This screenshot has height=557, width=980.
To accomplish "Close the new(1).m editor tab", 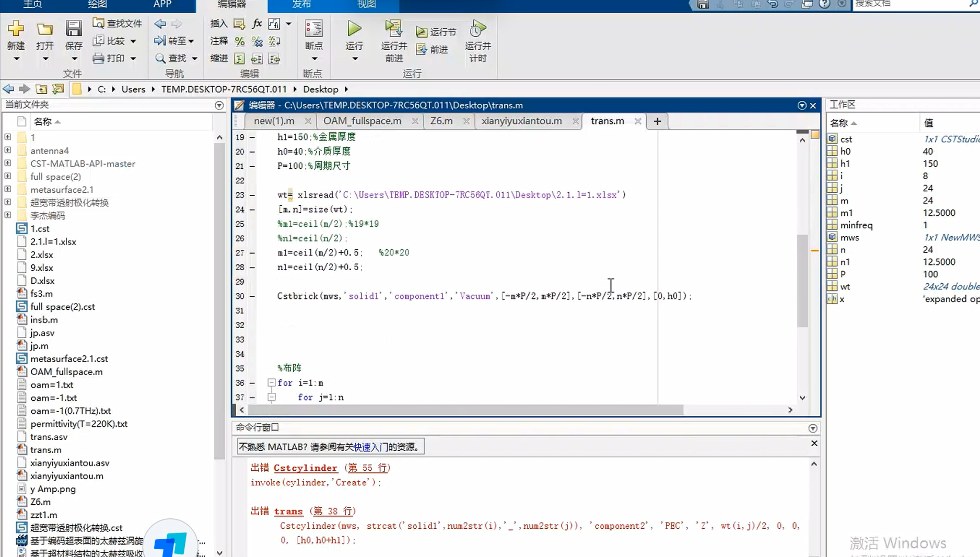I will click(x=308, y=121).
